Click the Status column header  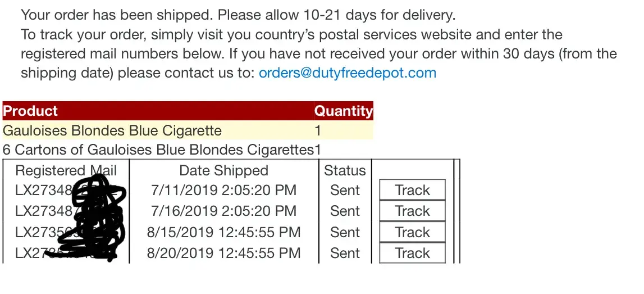pos(345,170)
